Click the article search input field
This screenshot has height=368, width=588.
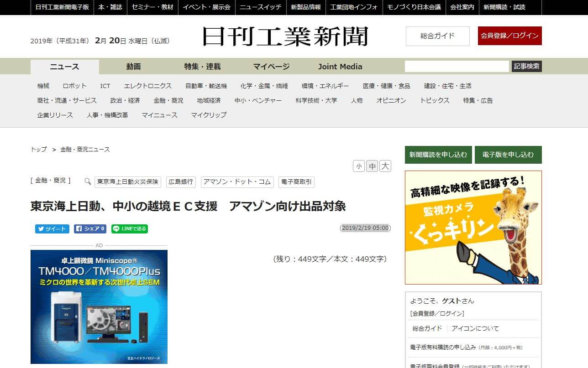[457, 67]
